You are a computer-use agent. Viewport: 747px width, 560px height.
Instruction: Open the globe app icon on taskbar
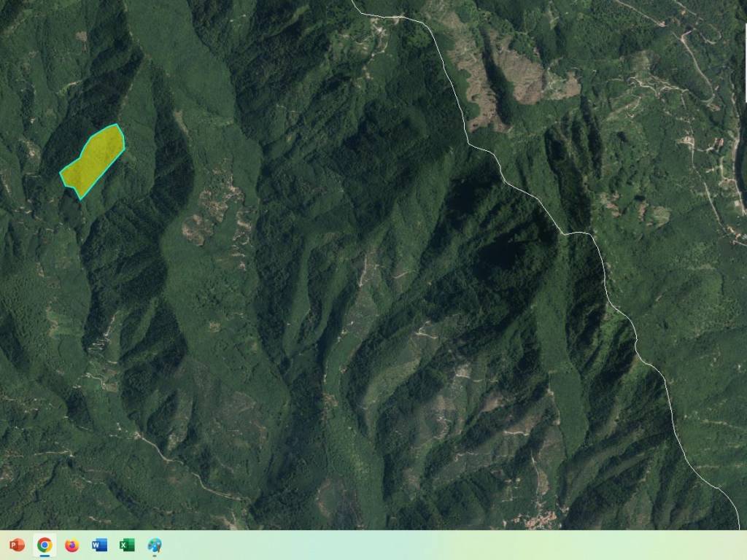(x=155, y=545)
